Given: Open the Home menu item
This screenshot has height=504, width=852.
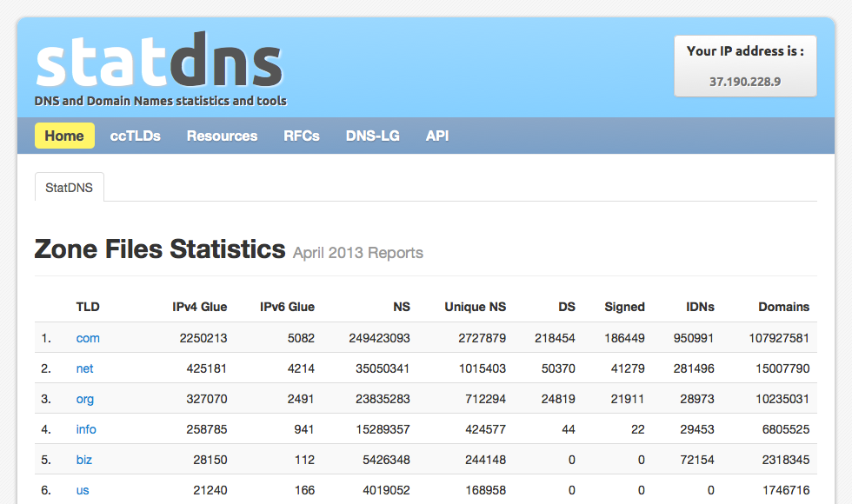Looking at the screenshot, I should point(64,136).
